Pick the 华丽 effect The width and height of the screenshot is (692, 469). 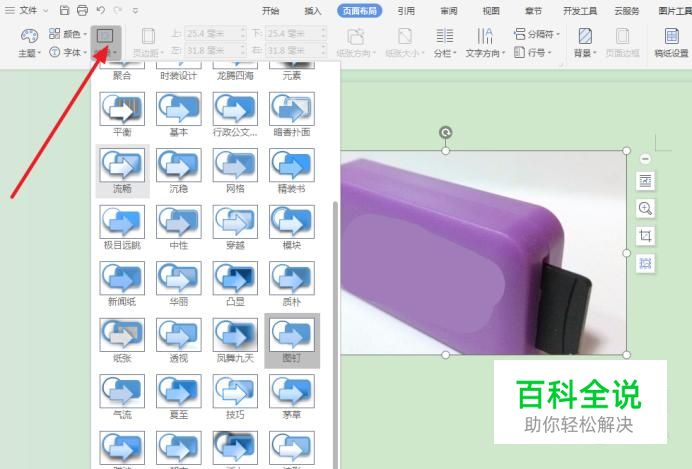179,283
